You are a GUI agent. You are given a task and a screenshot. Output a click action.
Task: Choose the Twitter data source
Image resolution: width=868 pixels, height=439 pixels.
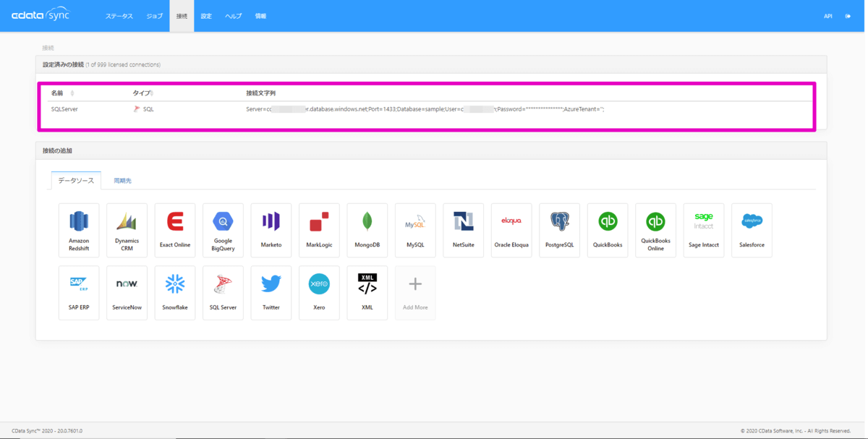tap(271, 293)
